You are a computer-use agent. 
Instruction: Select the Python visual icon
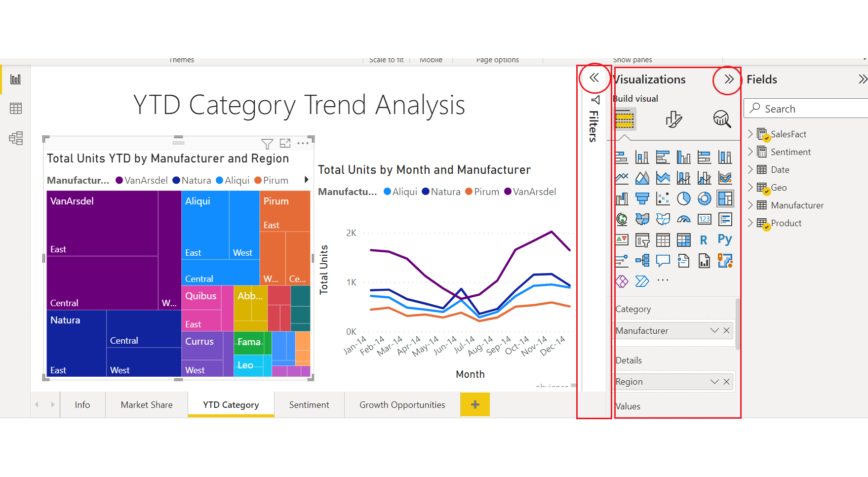tap(725, 240)
